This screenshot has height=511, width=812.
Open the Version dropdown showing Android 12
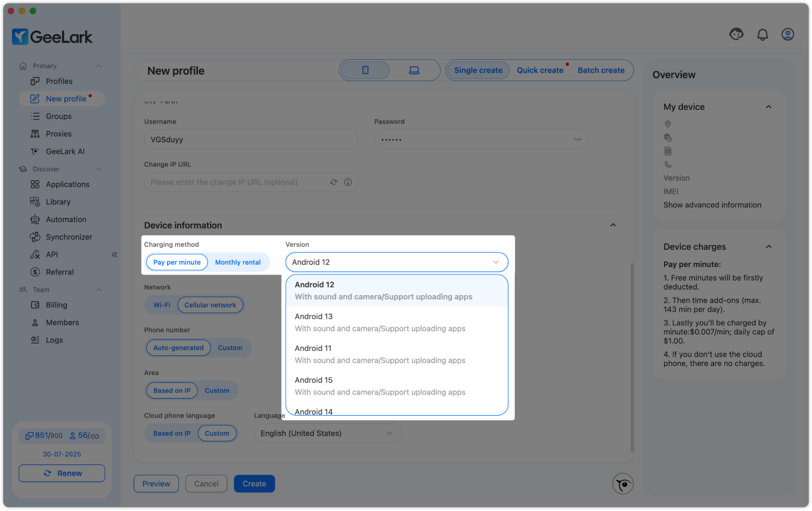point(396,262)
